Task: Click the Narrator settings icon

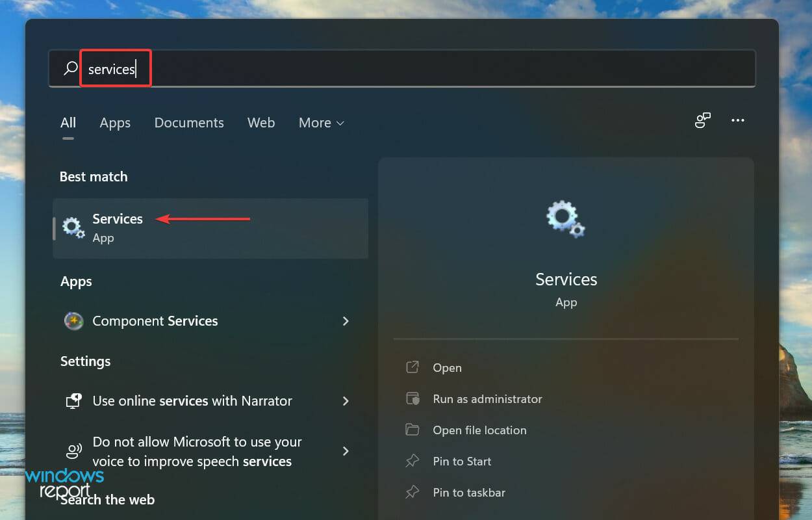Action: (73, 401)
